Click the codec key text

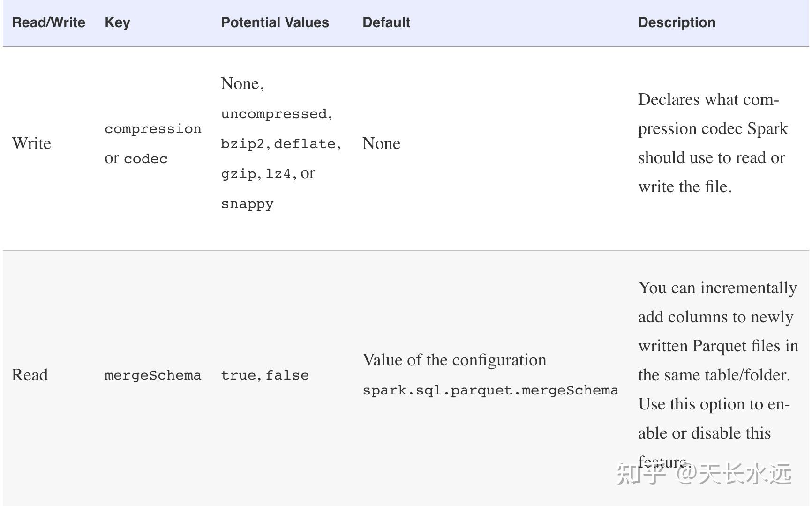(x=146, y=159)
